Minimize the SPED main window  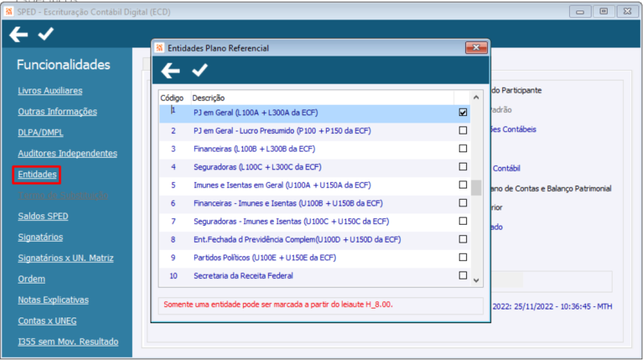(580, 11)
